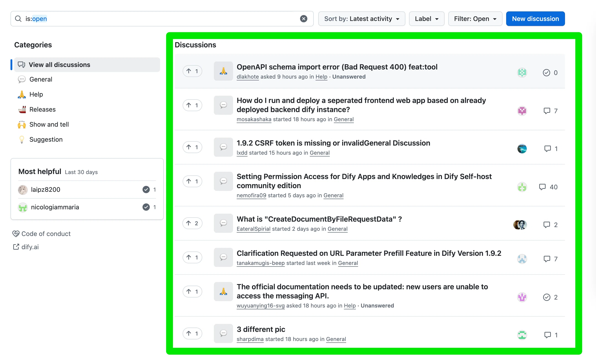
Task: Open OpenAPI schema import error discussion title
Action: pyautogui.click(x=337, y=67)
